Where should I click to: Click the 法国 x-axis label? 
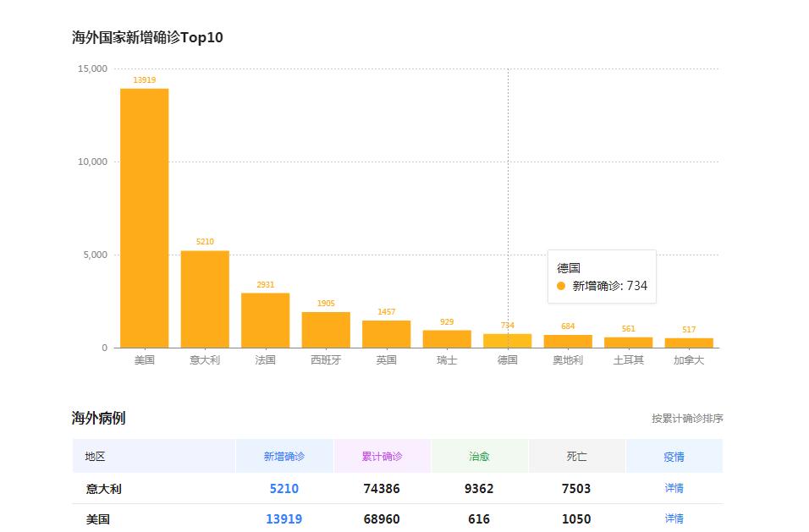point(265,359)
